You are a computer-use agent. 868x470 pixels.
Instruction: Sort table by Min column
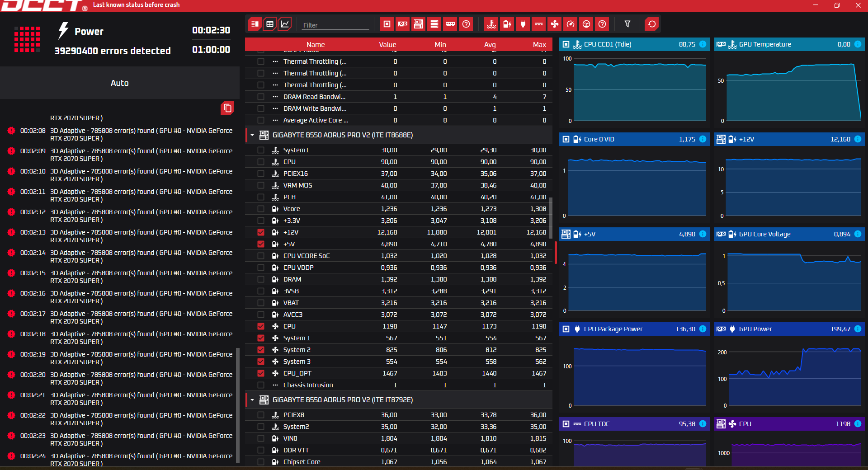[440, 44]
